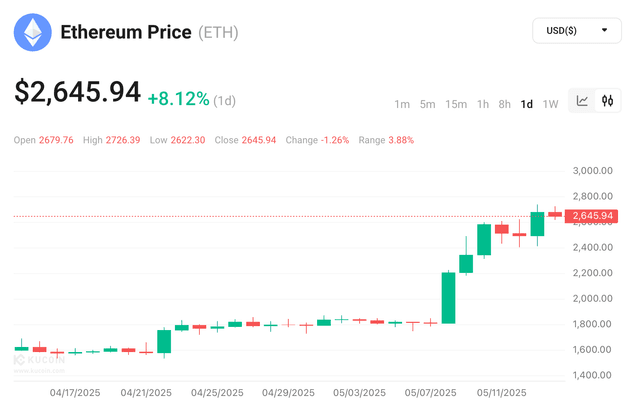Select the 1d timeframe

(x=527, y=104)
